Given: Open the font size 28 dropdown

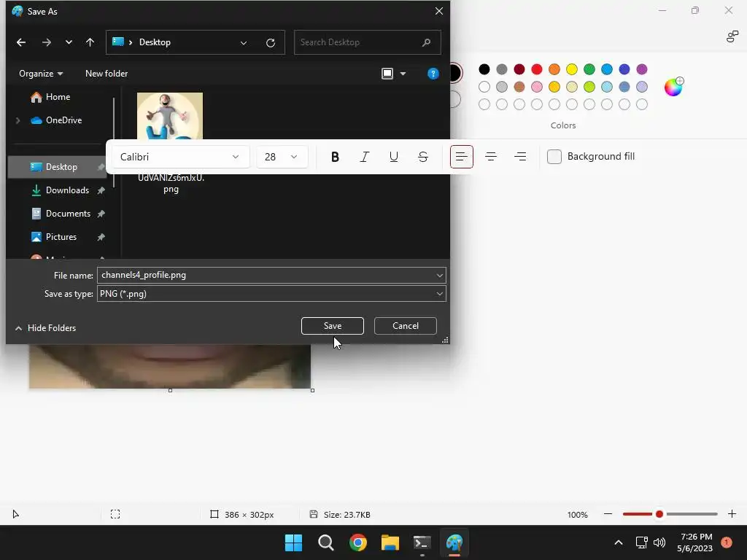Looking at the screenshot, I should [282, 157].
